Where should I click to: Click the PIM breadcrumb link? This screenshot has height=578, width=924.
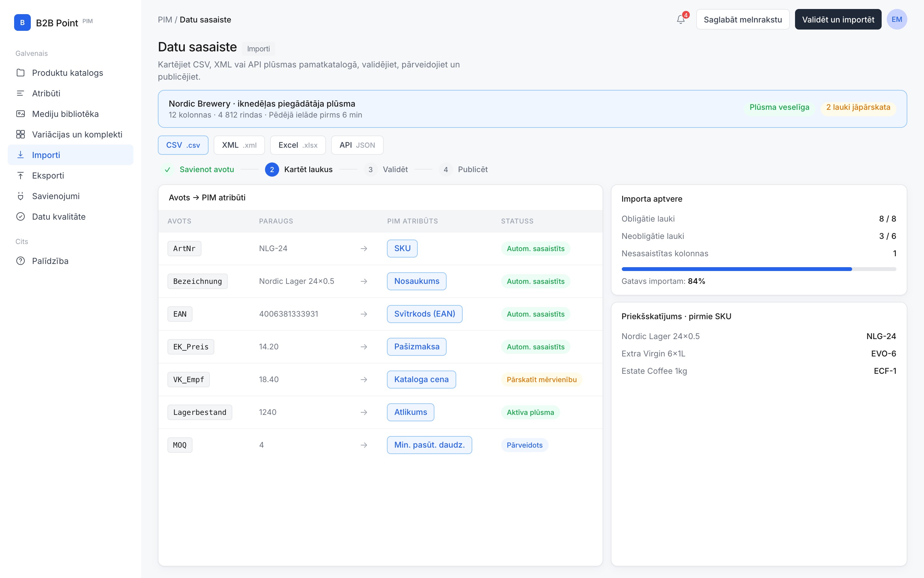165,20
